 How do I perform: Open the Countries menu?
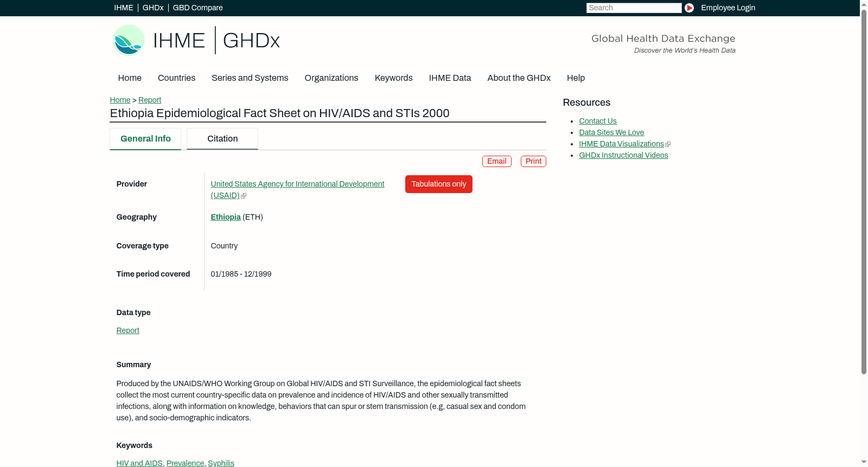176,78
